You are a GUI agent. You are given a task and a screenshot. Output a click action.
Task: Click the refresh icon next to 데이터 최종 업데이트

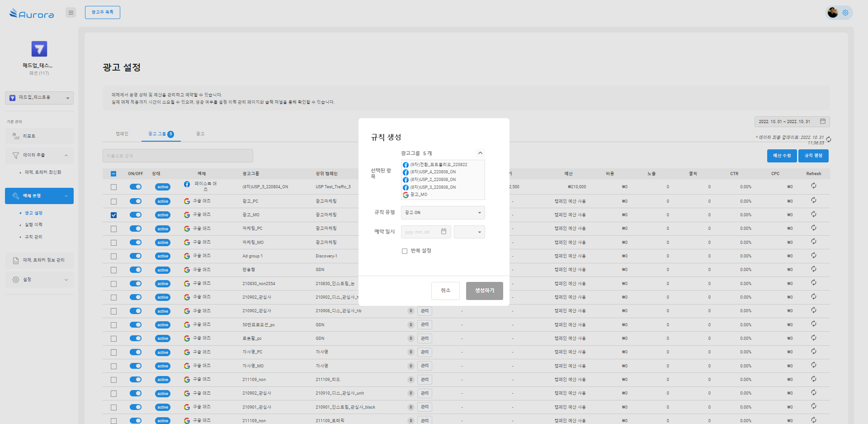[829, 139]
